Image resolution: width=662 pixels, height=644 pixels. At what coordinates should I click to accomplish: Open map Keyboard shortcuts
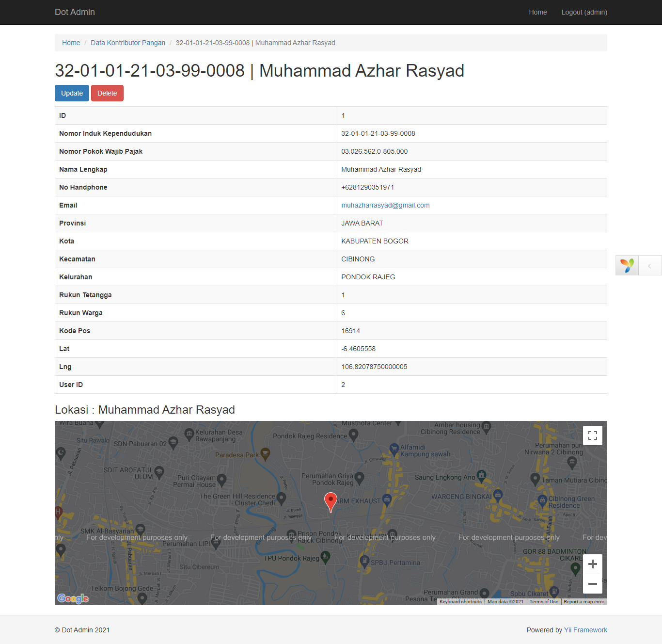pyautogui.click(x=460, y=602)
